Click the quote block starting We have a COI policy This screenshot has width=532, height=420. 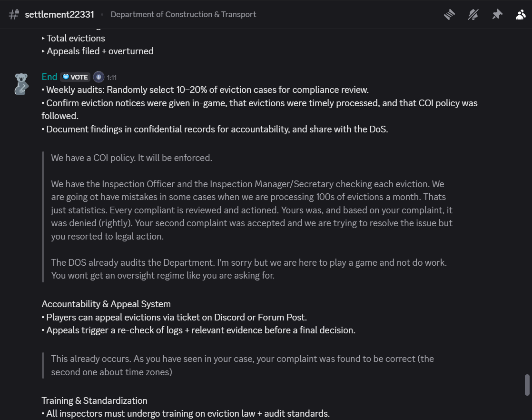(247, 217)
